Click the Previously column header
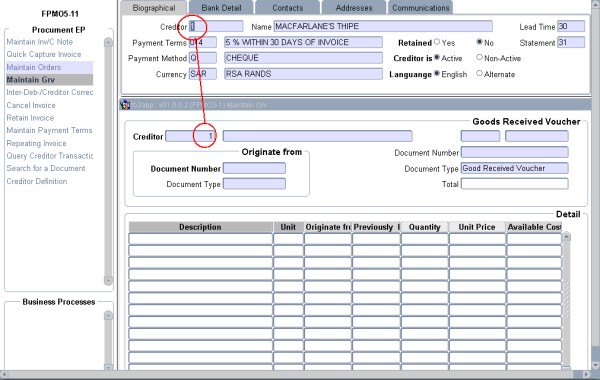 [376, 227]
